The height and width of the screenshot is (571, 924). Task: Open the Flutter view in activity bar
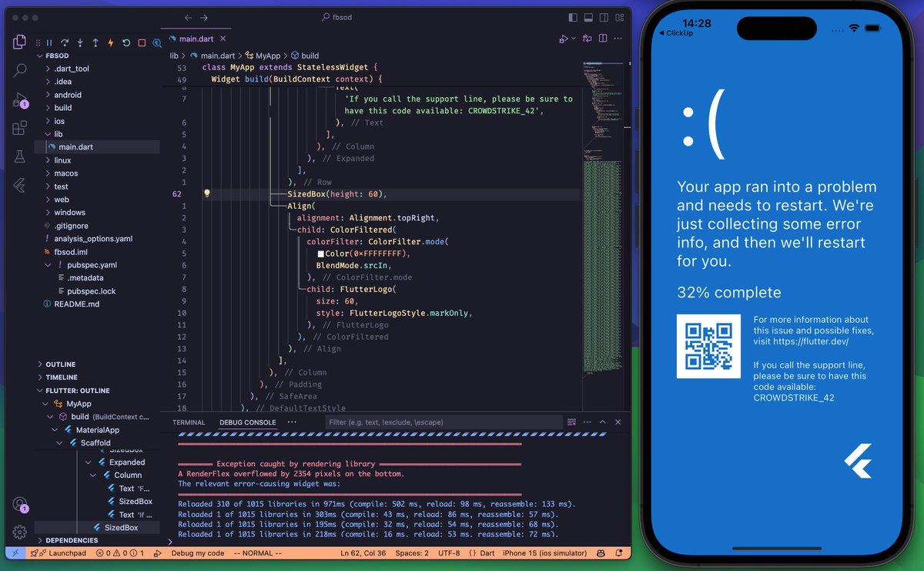point(20,185)
